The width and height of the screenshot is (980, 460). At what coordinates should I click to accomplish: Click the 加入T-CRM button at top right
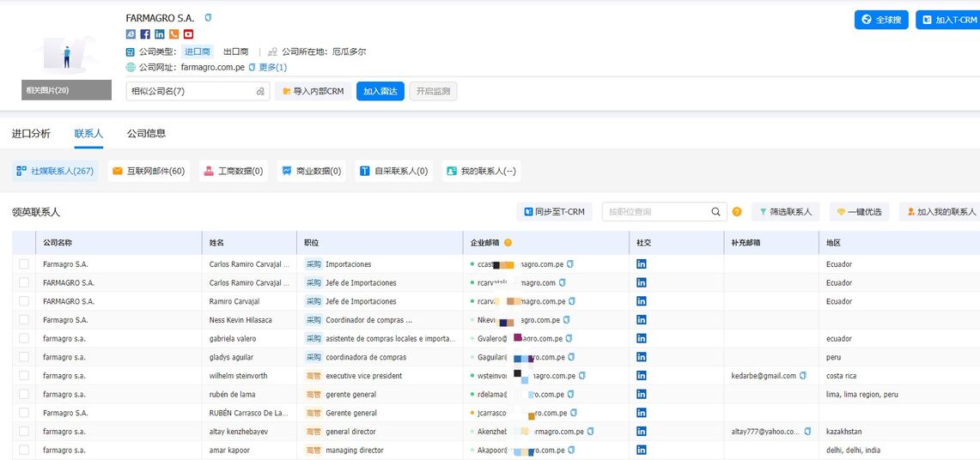(x=947, y=20)
